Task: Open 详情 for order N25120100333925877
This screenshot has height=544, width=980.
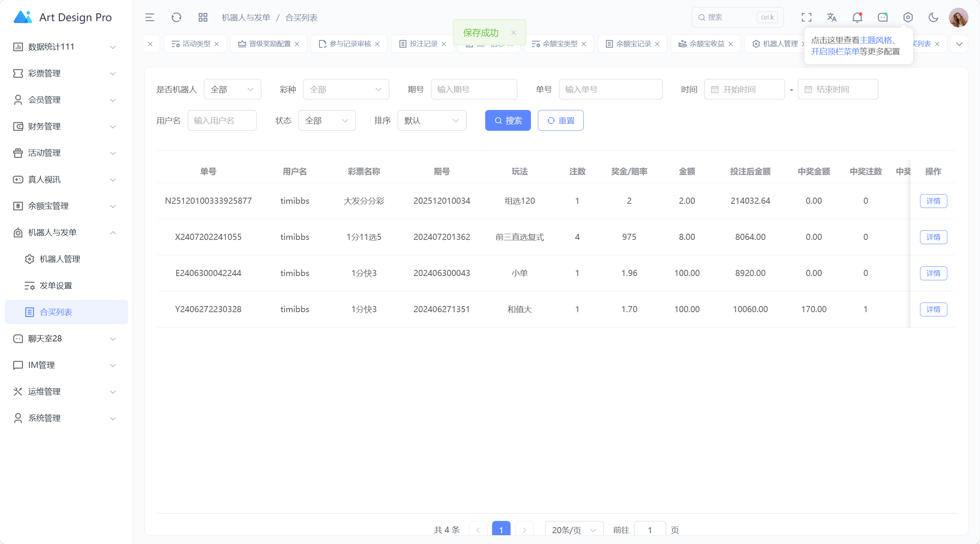Action: point(933,201)
